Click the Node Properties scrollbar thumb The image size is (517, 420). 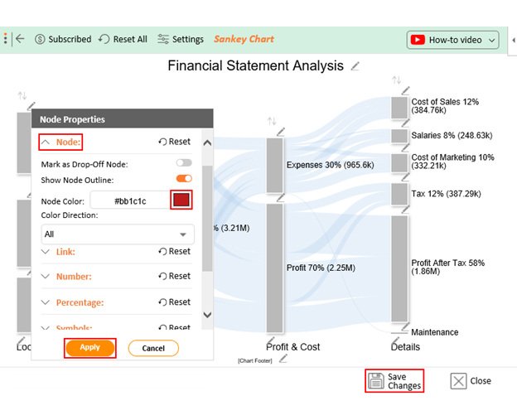pyautogui.click(x=207, y=219)
